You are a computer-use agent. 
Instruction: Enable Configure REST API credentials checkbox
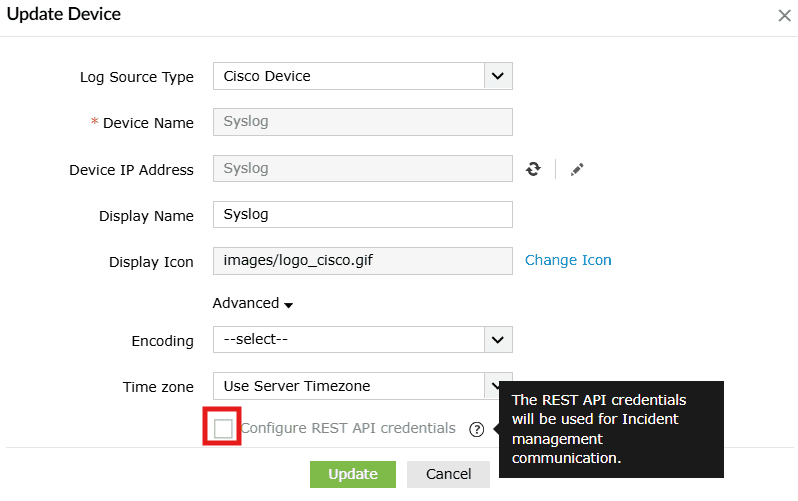coord(223,428)
